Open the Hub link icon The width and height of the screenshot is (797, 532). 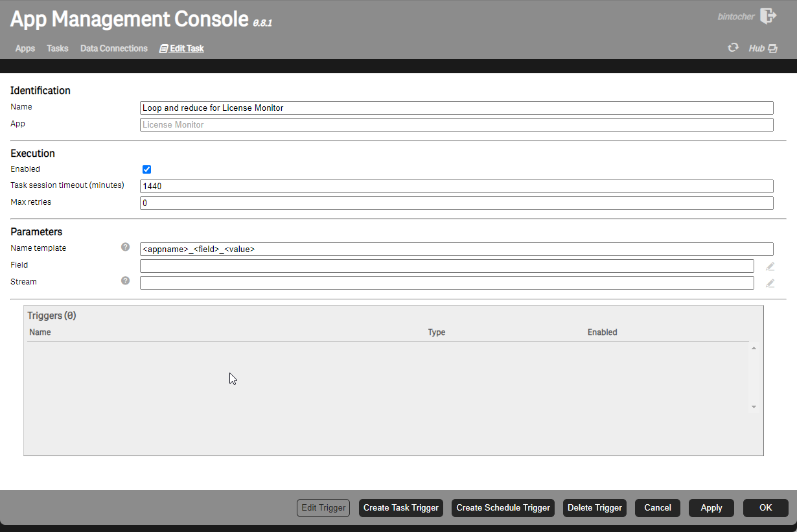[x=772, y=49]
